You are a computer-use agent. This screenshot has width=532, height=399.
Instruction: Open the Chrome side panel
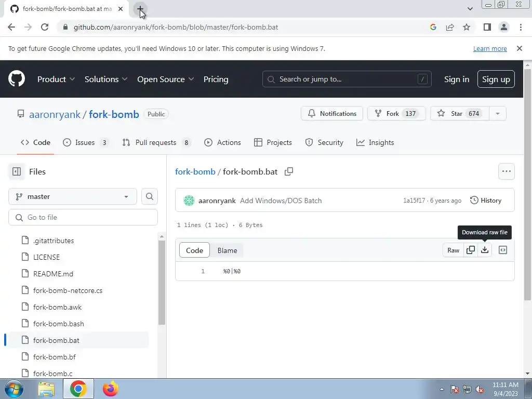click(487, 27)
